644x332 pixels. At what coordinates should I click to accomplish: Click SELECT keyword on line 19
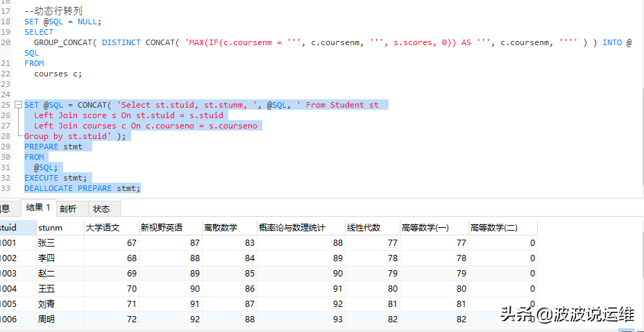tap(39, 32)
